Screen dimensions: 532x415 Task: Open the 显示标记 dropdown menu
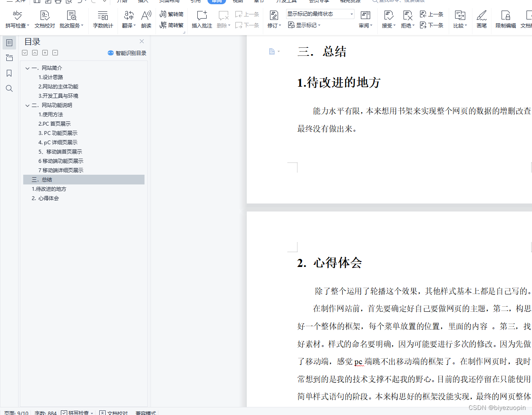(304, 25)
